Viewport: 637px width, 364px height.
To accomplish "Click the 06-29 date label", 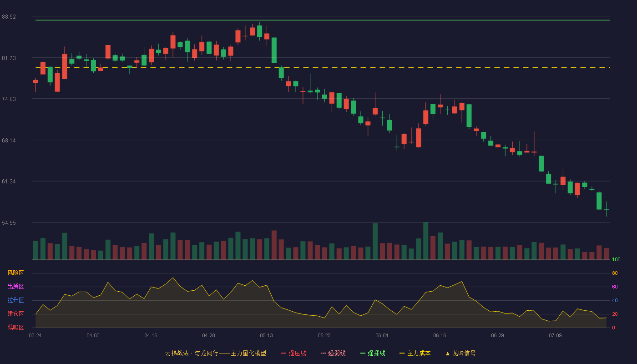I will [497, 335].
